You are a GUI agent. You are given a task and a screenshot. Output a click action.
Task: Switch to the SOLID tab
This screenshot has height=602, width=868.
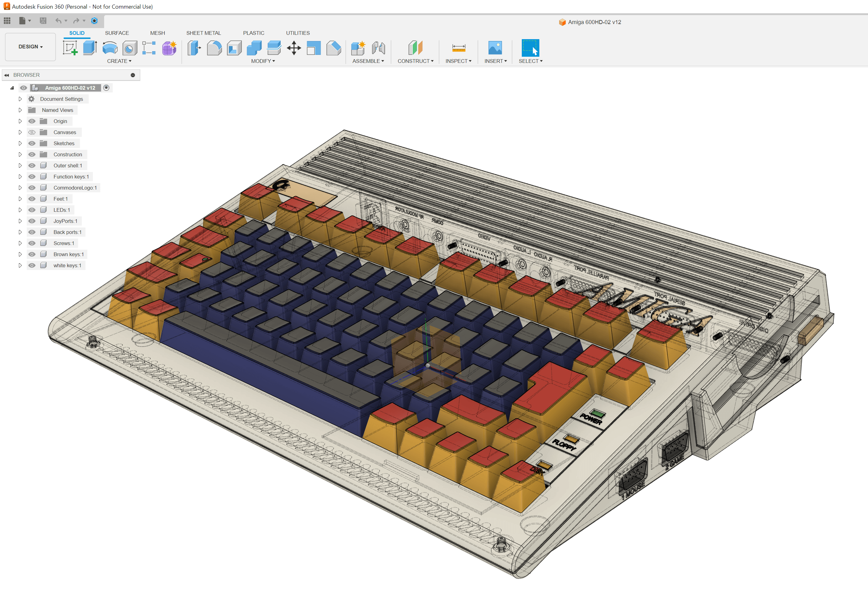[x=77, y=33]
